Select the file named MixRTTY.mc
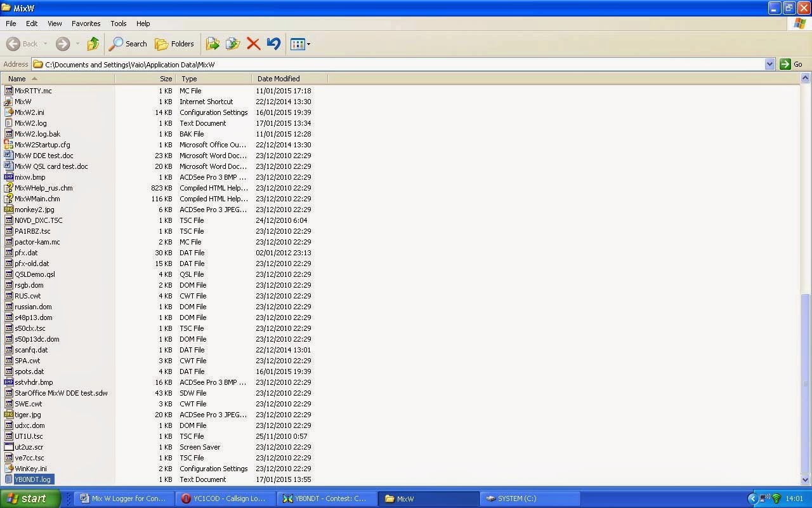 (33, 91)
